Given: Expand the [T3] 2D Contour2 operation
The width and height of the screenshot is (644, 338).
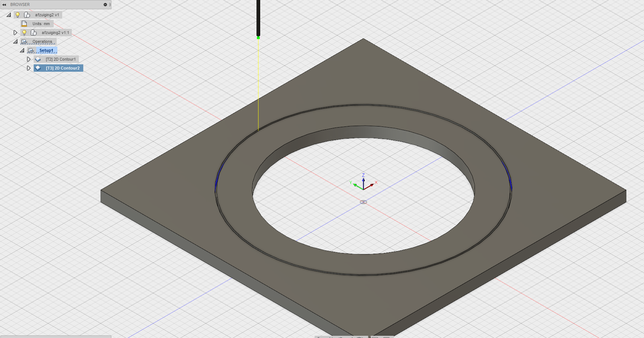Looking at the screenshot, I should click(29, 68).
